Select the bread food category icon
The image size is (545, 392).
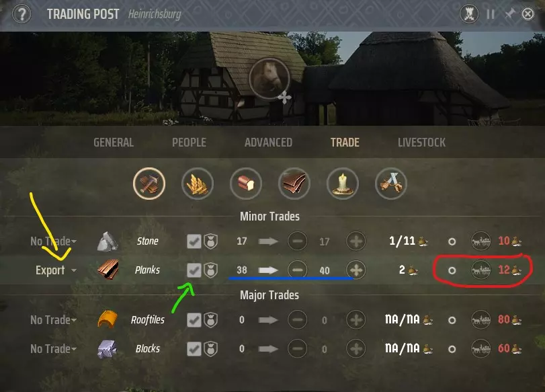(x=246, y=184)
